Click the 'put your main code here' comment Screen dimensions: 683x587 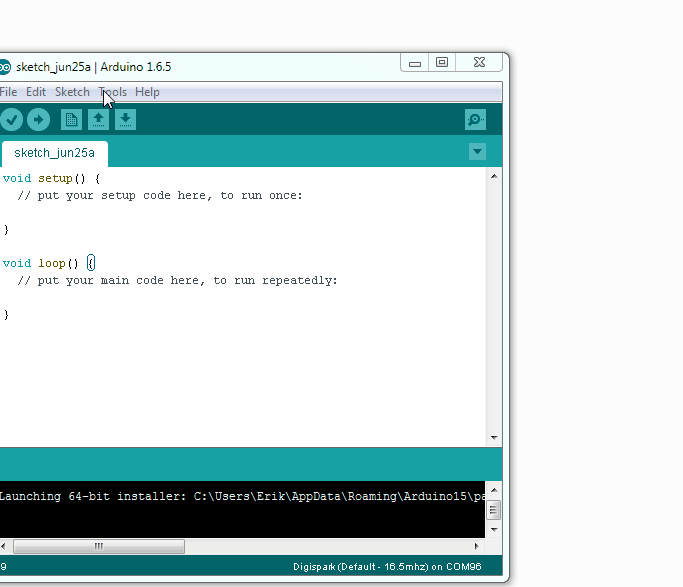[x=177, y=280]
